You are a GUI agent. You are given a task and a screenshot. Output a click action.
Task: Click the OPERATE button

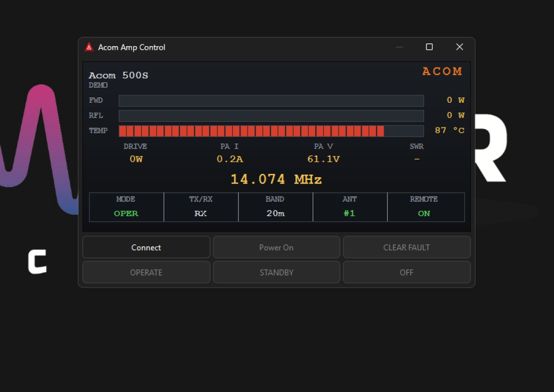(x=146, y=272)
